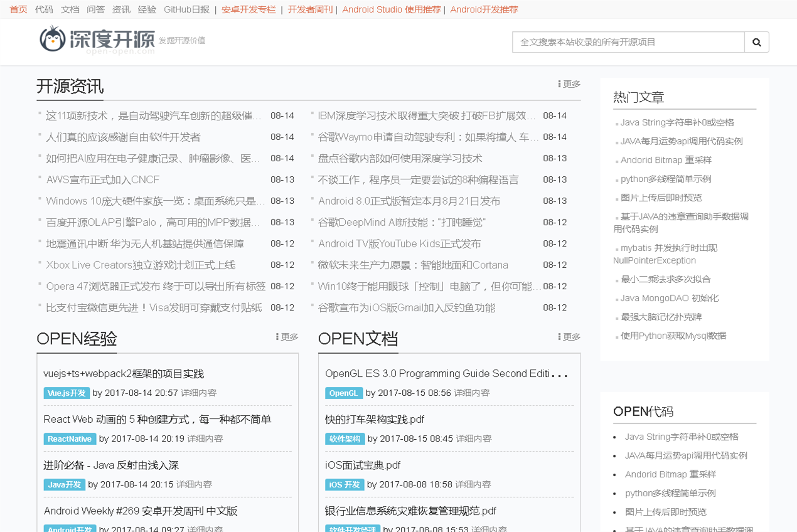Open GitHub日报 in the top menu
The height and width of the screenshot is (532, 797).
(186, 9)
